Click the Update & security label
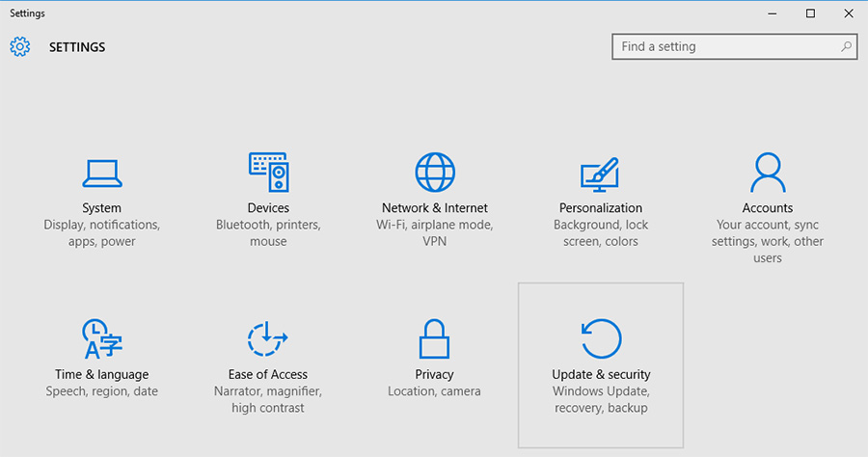Viewport: 868px width, 457px height. [x=601, y=374]
